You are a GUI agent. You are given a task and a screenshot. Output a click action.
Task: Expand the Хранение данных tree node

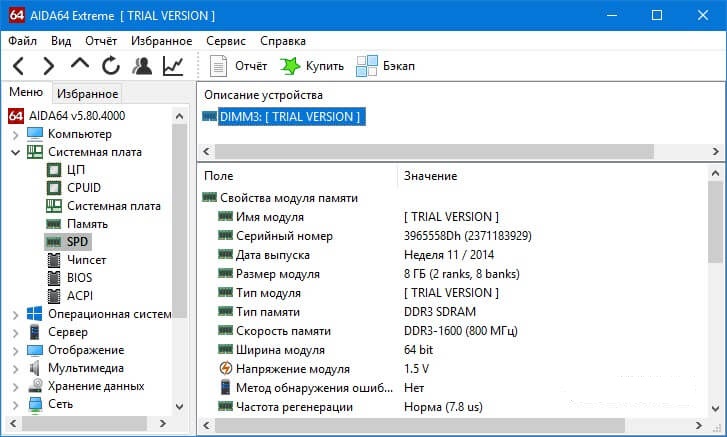tap(15, 387)
